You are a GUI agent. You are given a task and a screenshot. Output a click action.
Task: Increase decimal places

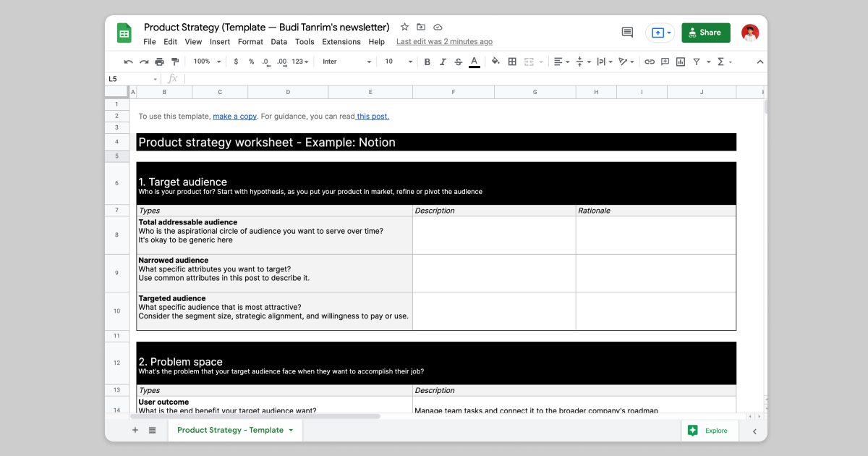click(x=282, y=62)
